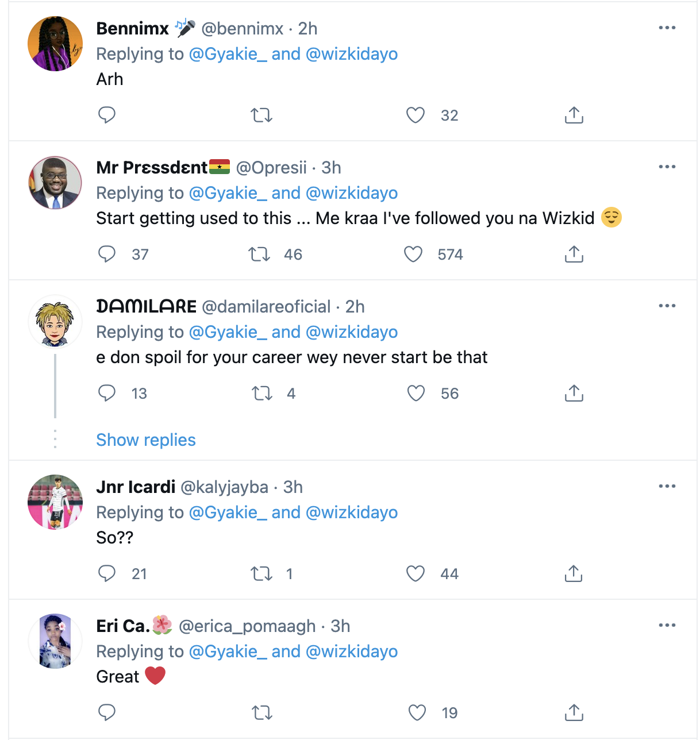Like Mr Pressdent's tweet with 574 likes
The width and height of the screenshot is (700, 740).
[x=413, y=254]
